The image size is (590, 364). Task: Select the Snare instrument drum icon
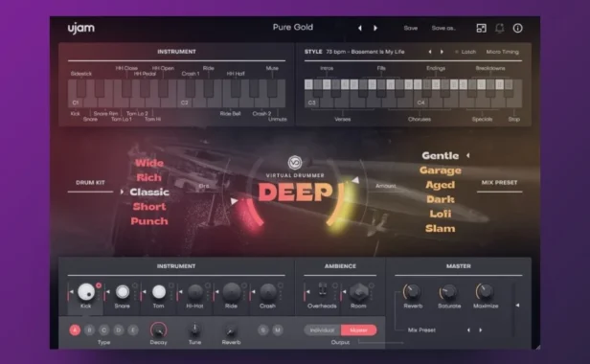click(123, 292)
